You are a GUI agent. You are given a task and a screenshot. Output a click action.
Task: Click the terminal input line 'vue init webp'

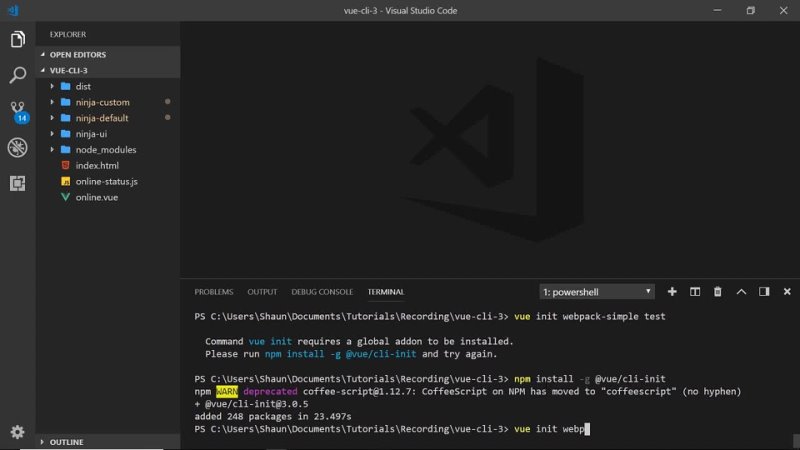click(x=549, y=429)
